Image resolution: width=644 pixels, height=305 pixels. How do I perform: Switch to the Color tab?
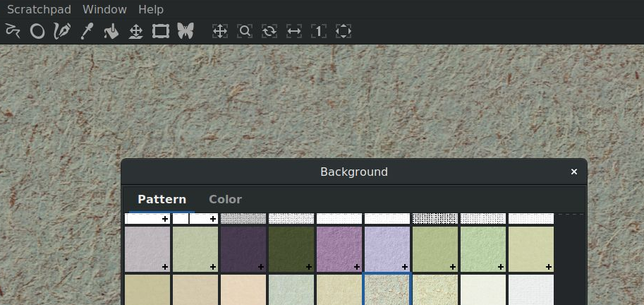click(225, 199)
